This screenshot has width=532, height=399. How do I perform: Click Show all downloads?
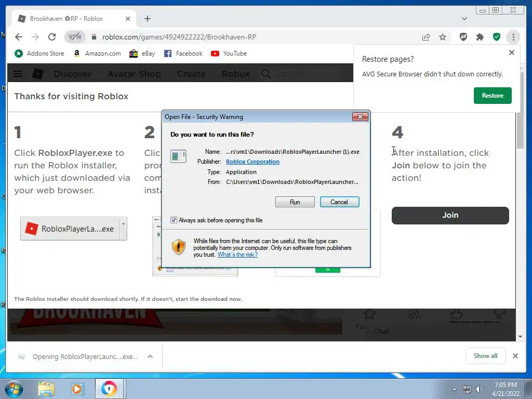(x=485, y=355)
